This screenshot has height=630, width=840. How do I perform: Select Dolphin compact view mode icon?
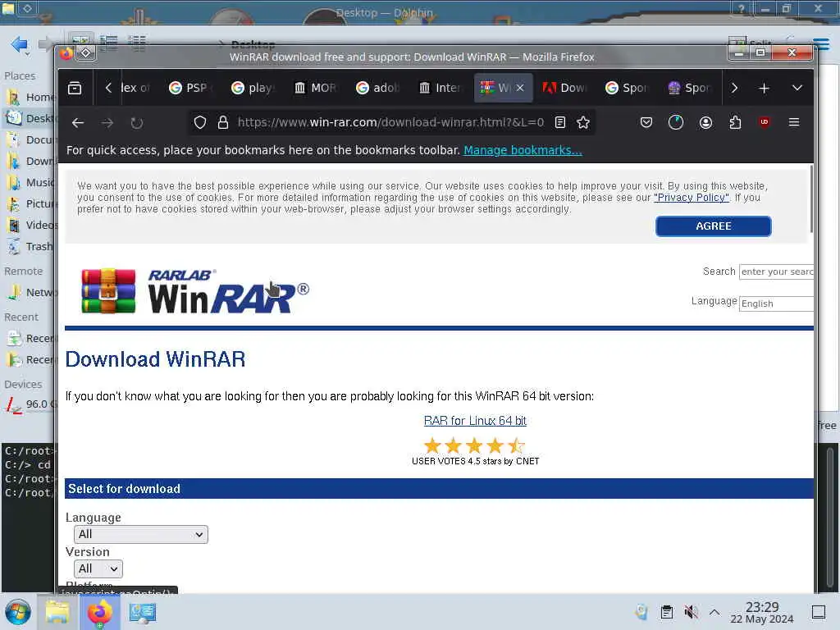[109, 43]
